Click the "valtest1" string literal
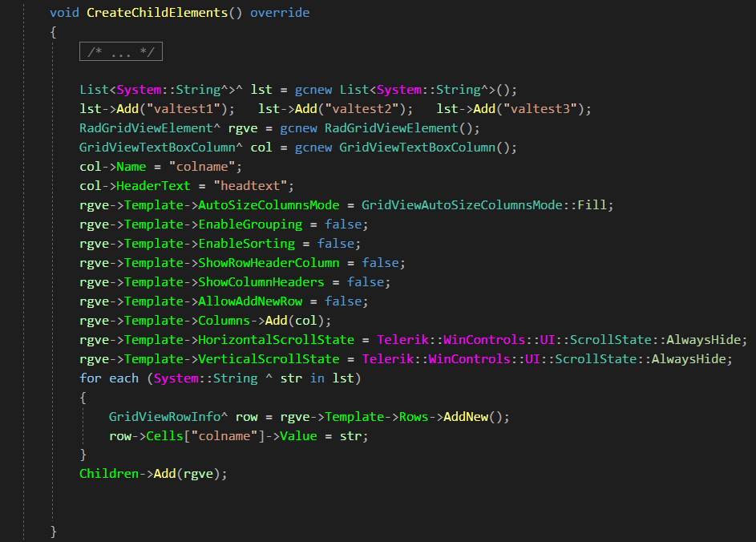The image size is (756, 542). [x=184, y=109]
